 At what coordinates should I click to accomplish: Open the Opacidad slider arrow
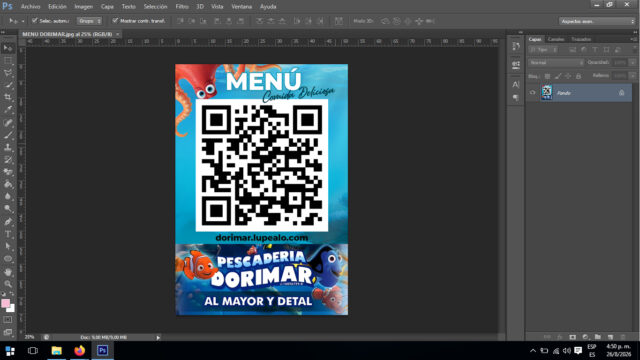633,62
